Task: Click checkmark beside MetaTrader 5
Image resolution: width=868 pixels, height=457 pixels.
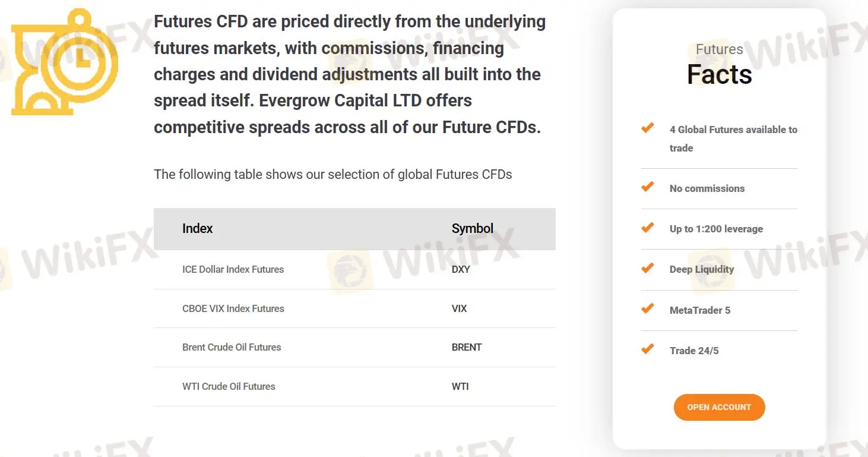Action: pos(648,308)
